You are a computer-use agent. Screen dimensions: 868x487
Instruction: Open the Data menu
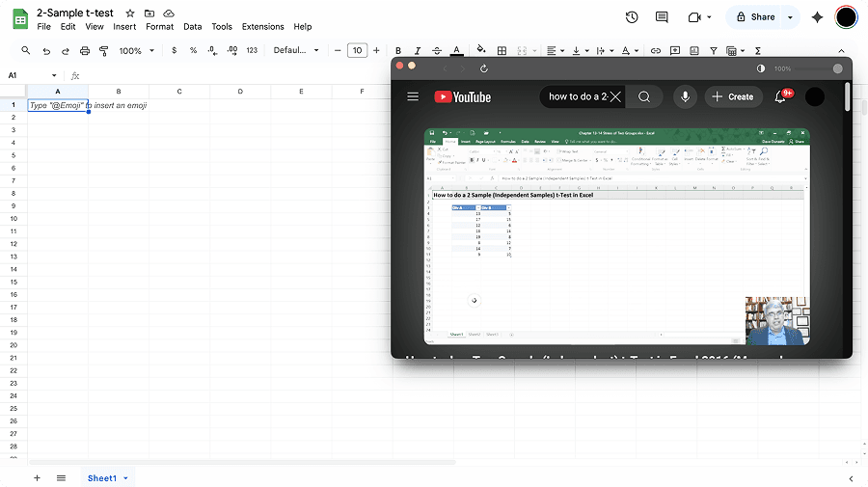tap(193, 27)
